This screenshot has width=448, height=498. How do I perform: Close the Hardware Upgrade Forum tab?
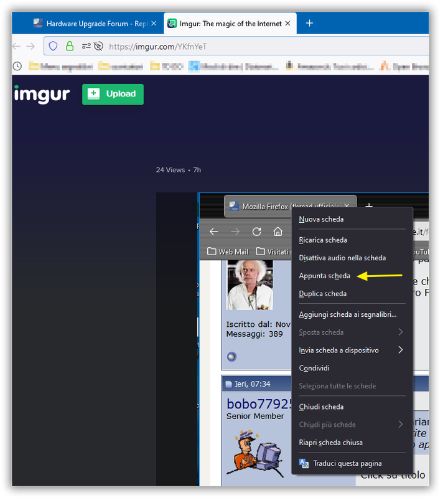coord(154,24)
